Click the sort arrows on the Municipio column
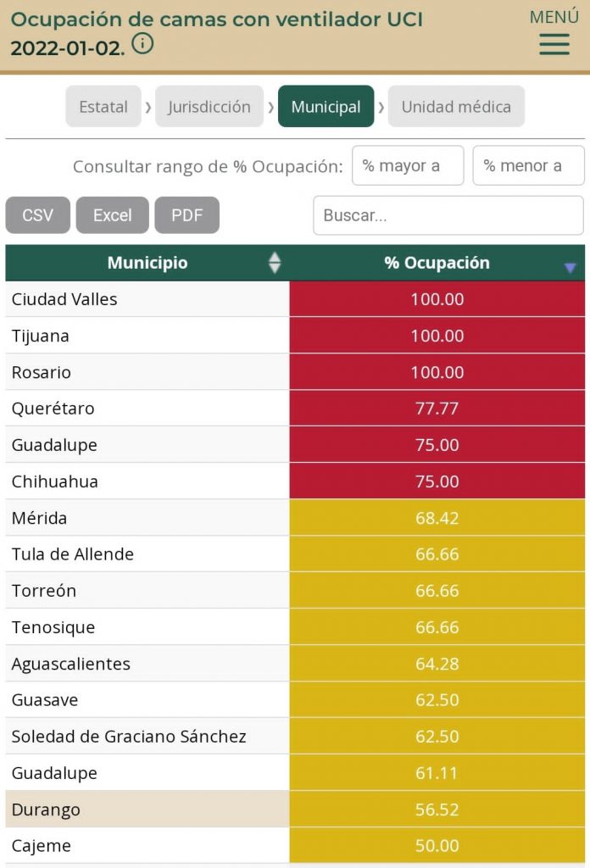The image size is (590, 868). 276,264
